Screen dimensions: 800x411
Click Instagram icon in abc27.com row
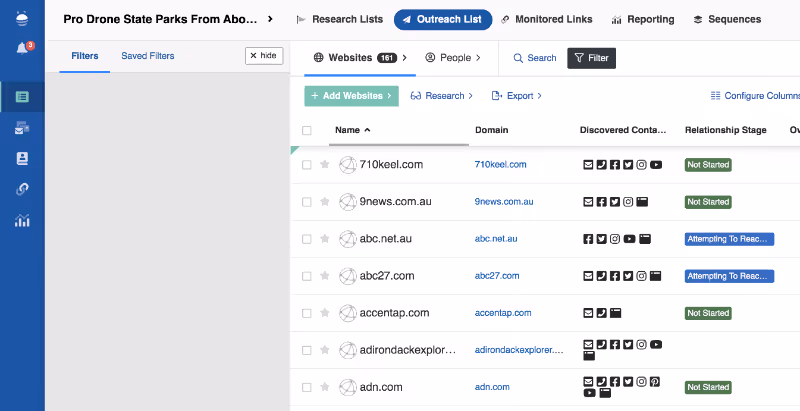[641, 276]
